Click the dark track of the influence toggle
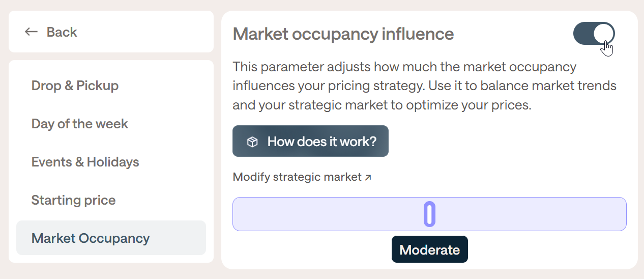Image resolution: width=644 pixels, height=279 pixels. tap(583, 34)
